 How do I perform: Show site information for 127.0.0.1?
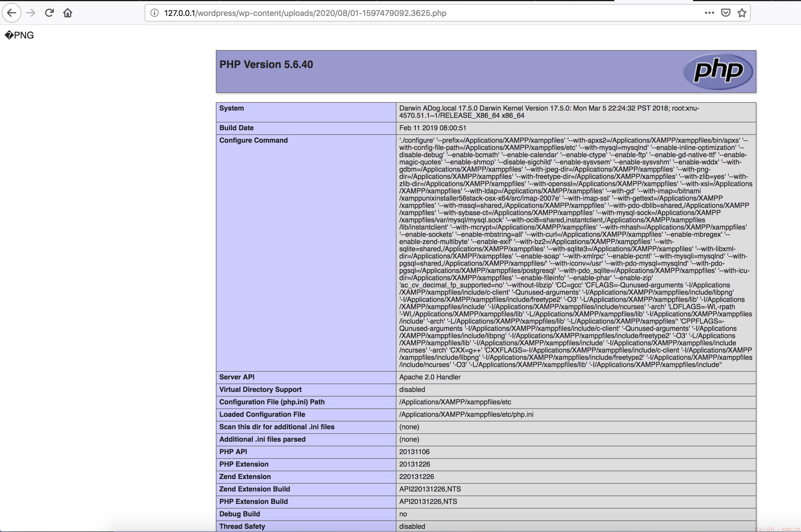pos(154,13)
